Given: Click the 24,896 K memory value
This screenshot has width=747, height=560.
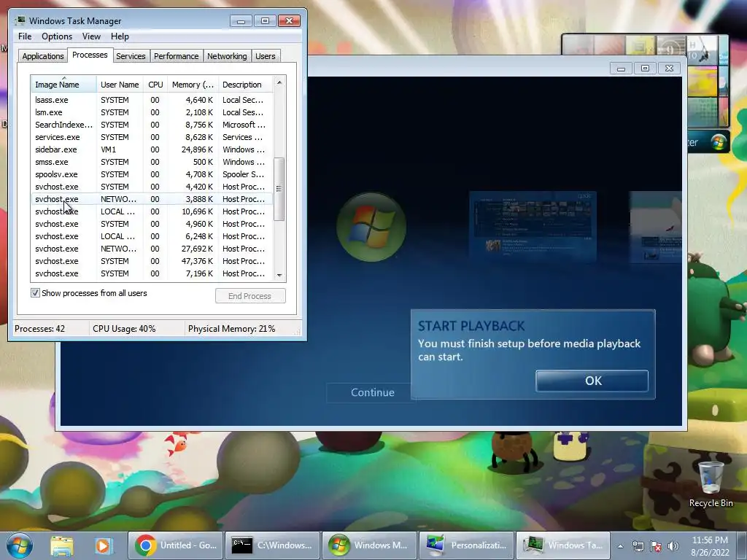Looking at the screenshot, I should (197, 149).
